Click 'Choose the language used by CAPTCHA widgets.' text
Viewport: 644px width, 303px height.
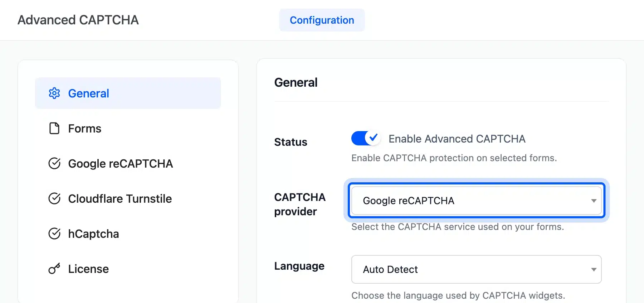click(458, 295)
